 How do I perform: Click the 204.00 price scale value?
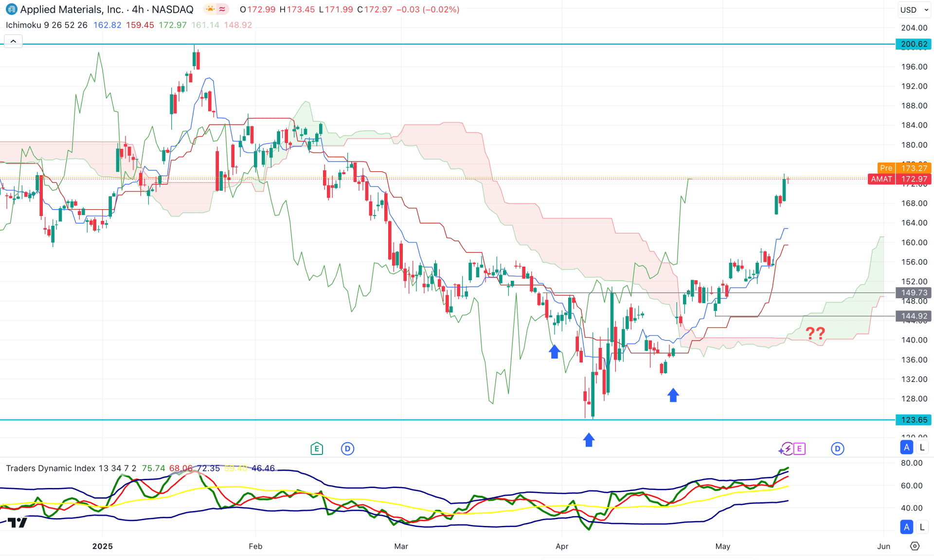(914, 28)
